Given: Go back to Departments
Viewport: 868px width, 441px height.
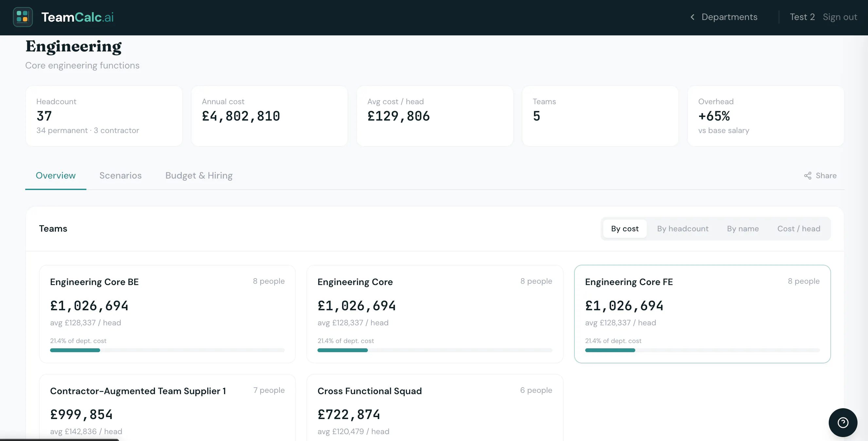Looking at the screenshot, I should (729, 17).
